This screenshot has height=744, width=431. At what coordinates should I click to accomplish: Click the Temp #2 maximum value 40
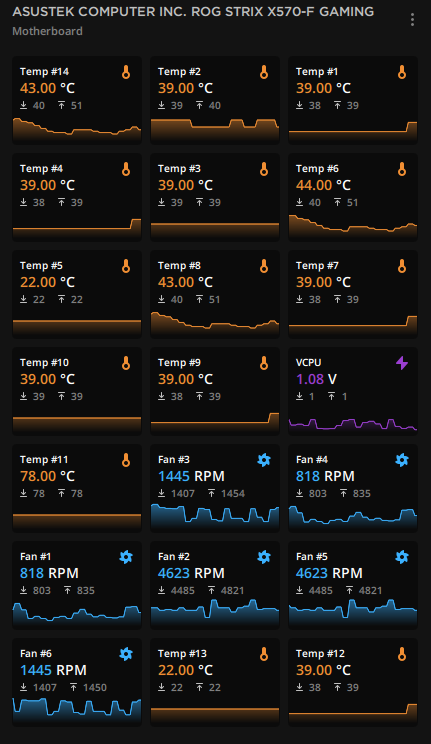[x=215, y=105]
